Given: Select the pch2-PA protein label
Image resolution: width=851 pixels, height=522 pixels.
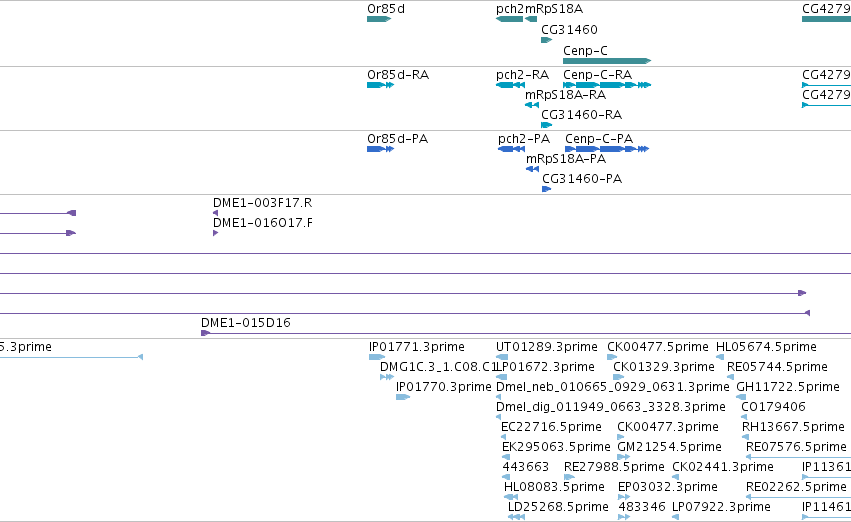Looking at the screenshot, I should pos(524,139).
